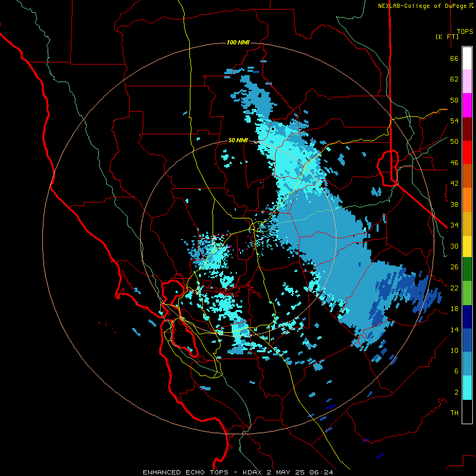Click the navy 14-18 kft legend swatch

pos(467,317)
